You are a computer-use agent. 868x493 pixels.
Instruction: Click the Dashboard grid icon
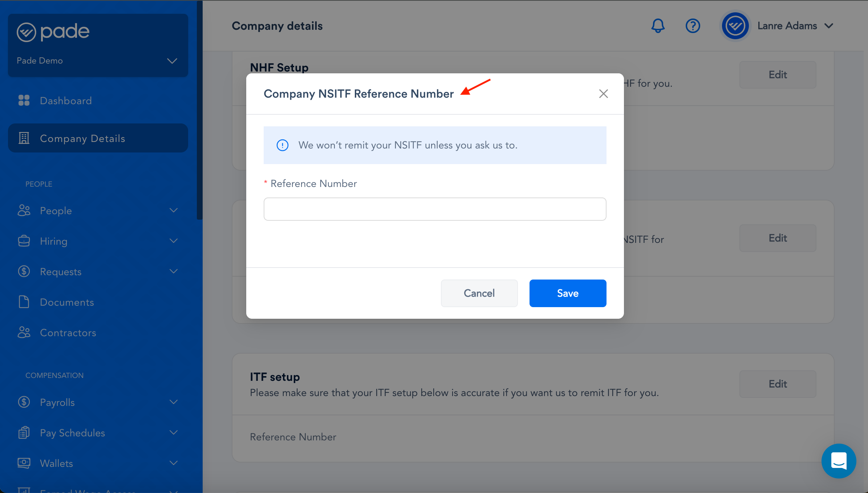[x=24, y=100]
